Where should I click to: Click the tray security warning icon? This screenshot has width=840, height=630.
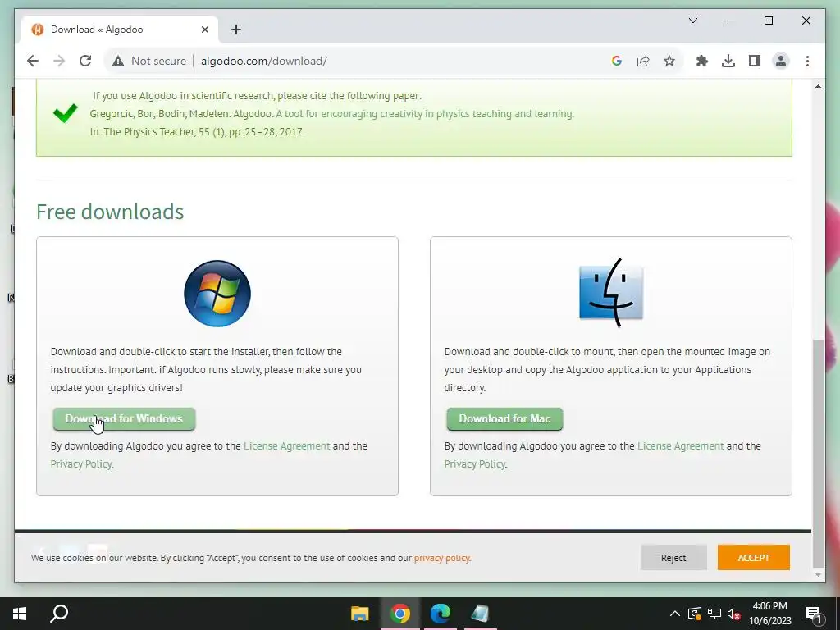(x=695, y=614)
